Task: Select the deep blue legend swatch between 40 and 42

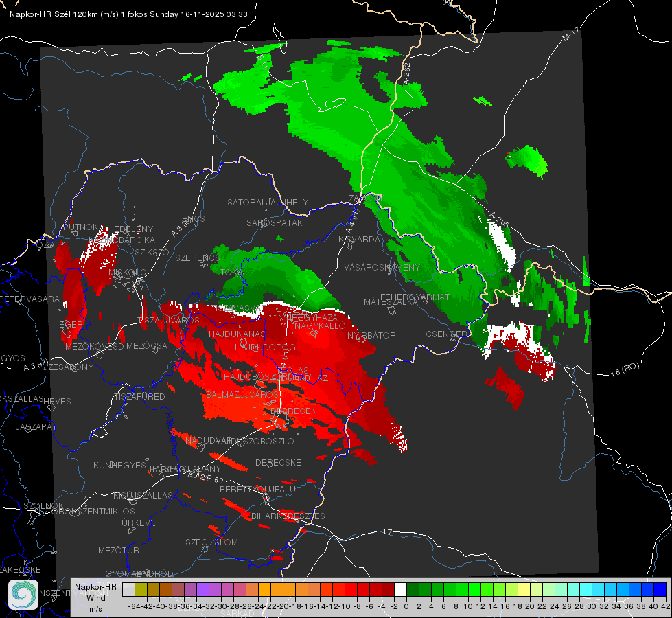Action: (x=660, y=590)
